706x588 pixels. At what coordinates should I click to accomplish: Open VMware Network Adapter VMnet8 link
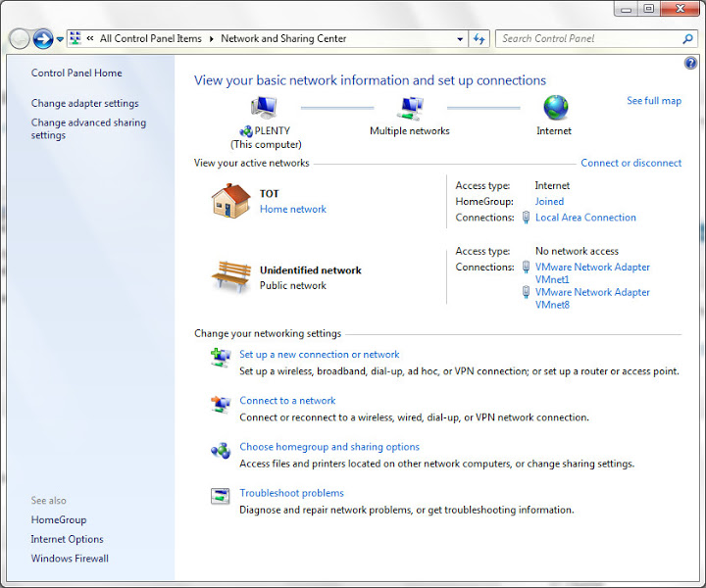click(592, 298)
